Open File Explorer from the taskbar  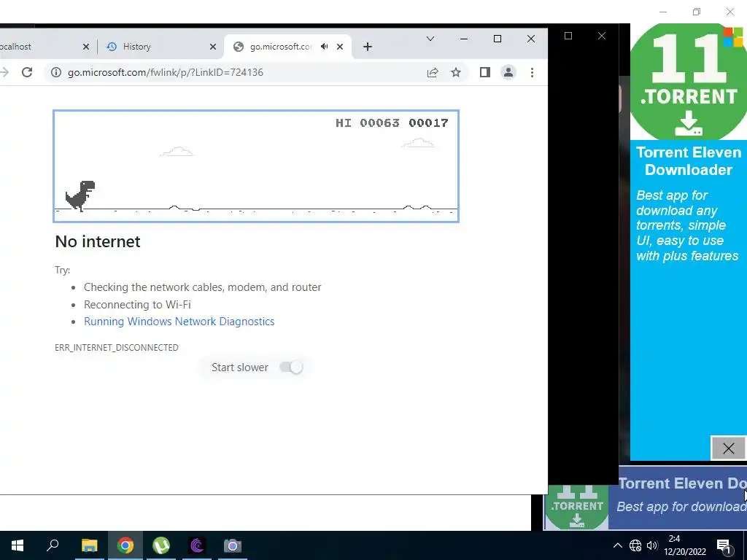pos(89,545)
